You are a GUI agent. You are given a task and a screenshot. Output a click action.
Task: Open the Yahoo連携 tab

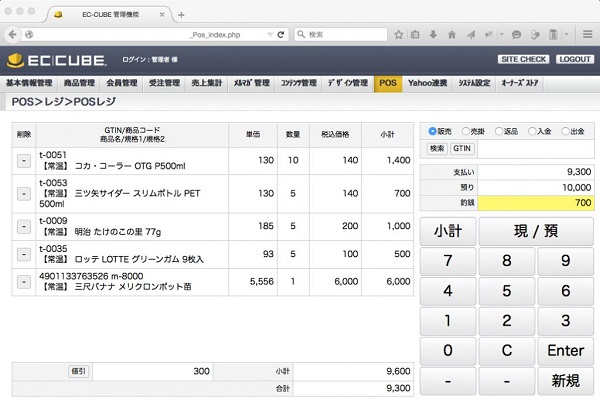(426, 83)
